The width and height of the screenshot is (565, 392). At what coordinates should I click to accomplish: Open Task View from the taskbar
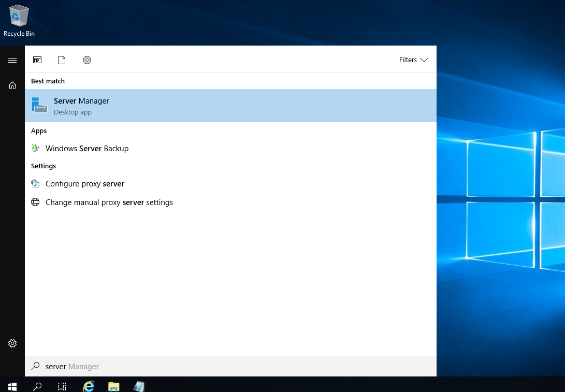click(x=62, y=387)
